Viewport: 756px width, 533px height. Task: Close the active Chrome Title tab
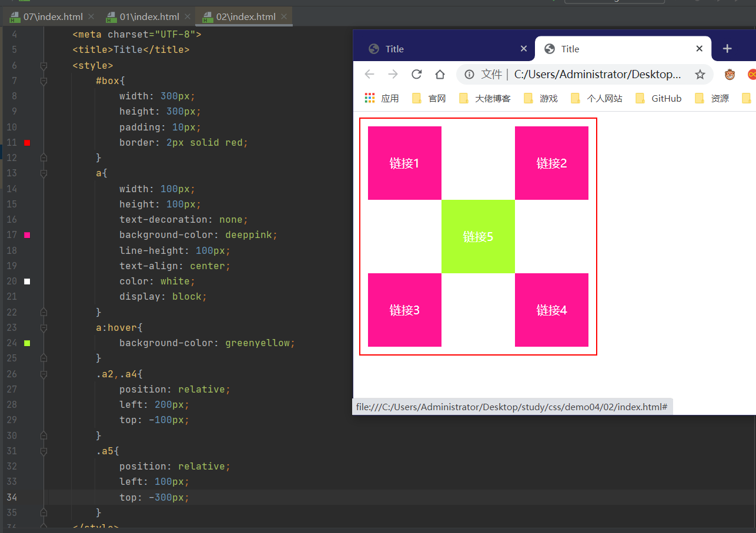(x=699, y=49)
